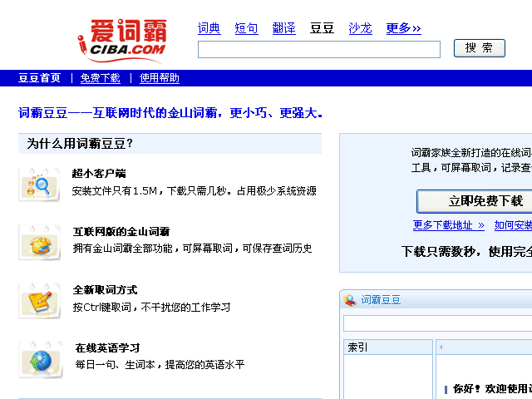Click the text starting 拥有金山词霸全部功能

pyautogui.click(x=192, y=249)
